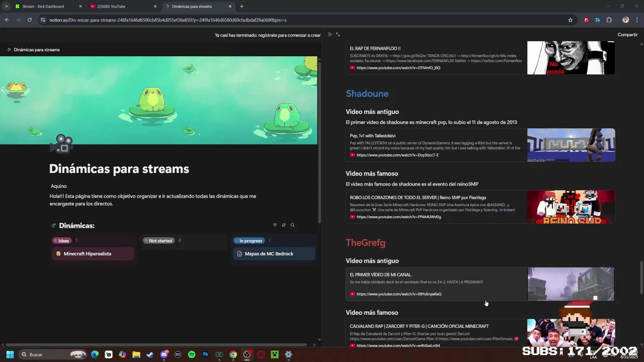The height and width of the screenshot is (362, 644).
Task: Click the browser address bar URL
Action: [x=168, y=20]
